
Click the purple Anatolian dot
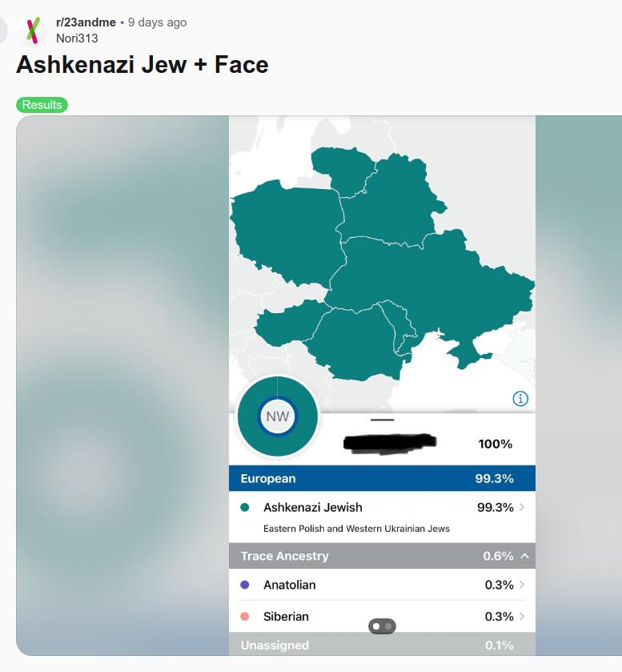245,585
